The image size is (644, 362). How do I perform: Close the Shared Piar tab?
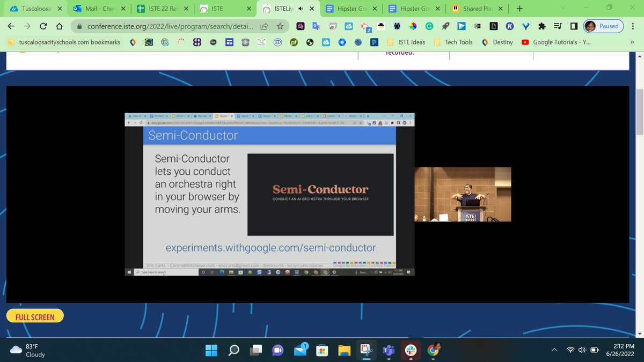501,9
